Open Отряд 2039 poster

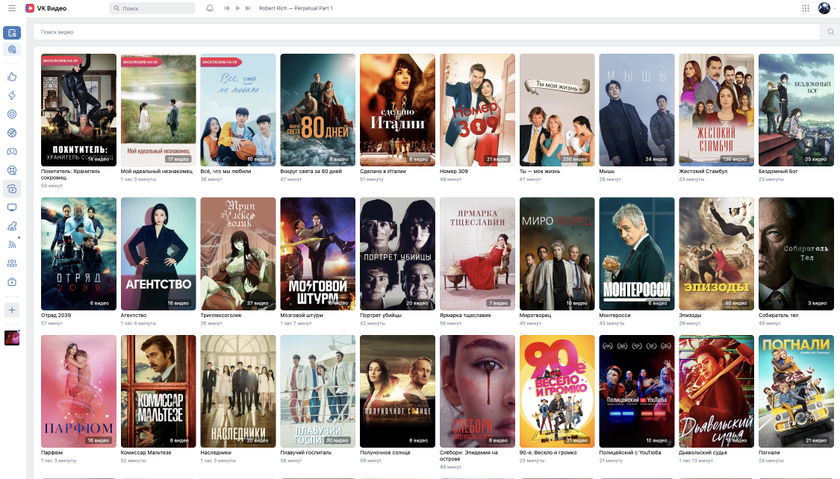pyautogui.click(x=79, y=253)
